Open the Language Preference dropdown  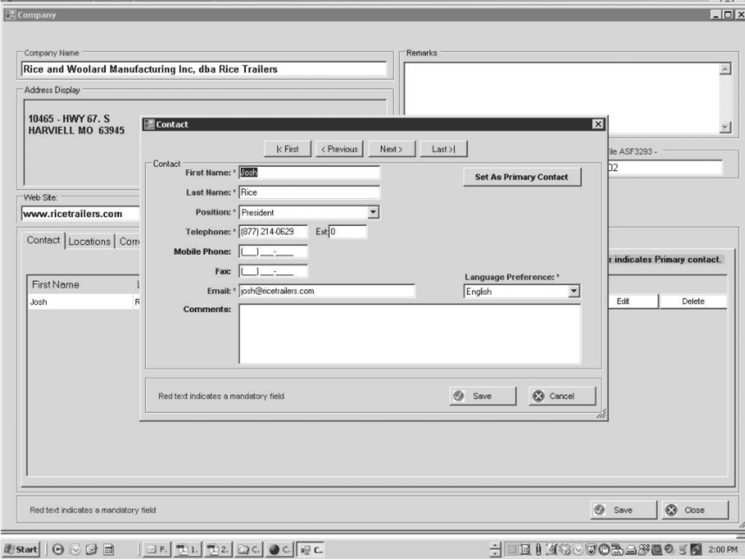click(x=574, y=291)
